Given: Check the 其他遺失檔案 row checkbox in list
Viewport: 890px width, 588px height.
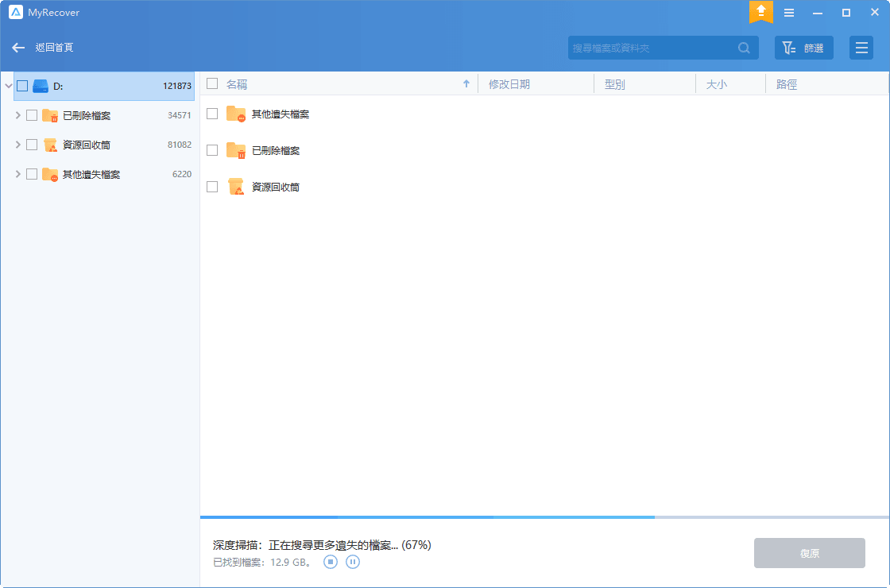Looking at the screenshot, I should [212, 114].
